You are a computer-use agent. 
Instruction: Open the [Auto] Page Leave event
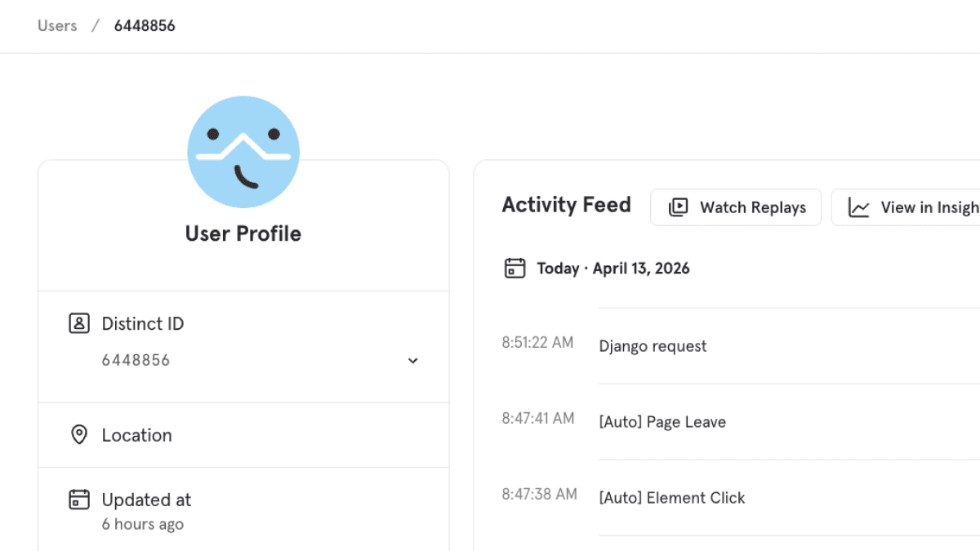[662, 422]
